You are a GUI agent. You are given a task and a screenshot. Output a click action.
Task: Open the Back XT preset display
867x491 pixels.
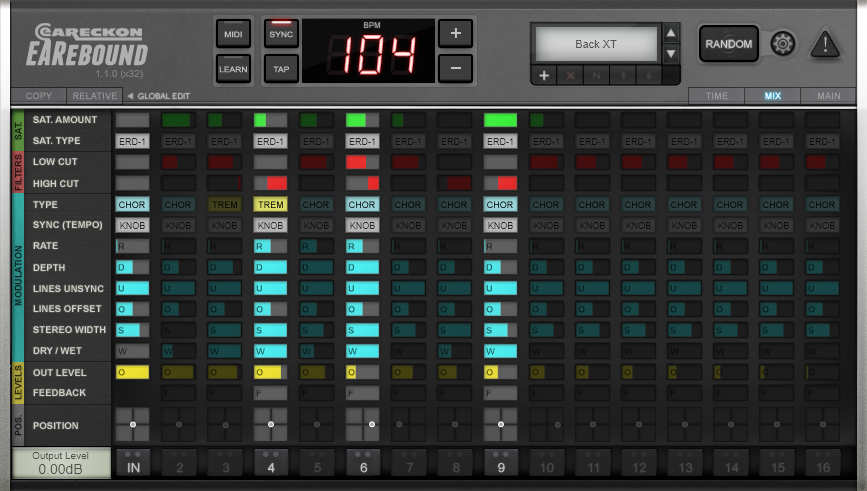click(596, 44)
